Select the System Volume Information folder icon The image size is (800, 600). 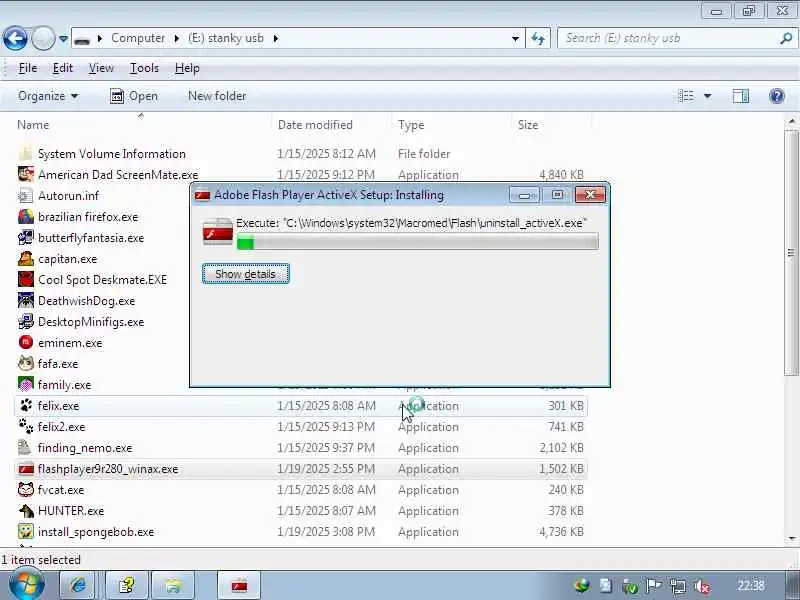click(26, 154)
